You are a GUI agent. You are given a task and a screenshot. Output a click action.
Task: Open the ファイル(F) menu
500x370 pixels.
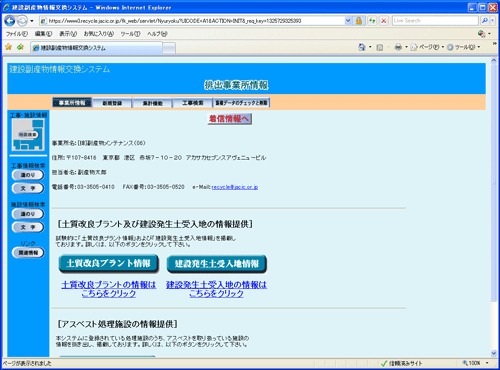[x=17, y=34]
